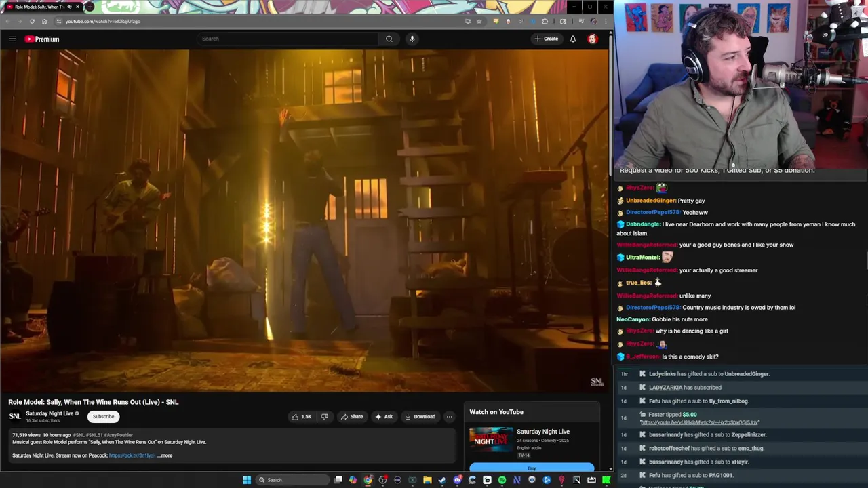
Task: Open the browser three-dot menu
Action: pos(606,21)
